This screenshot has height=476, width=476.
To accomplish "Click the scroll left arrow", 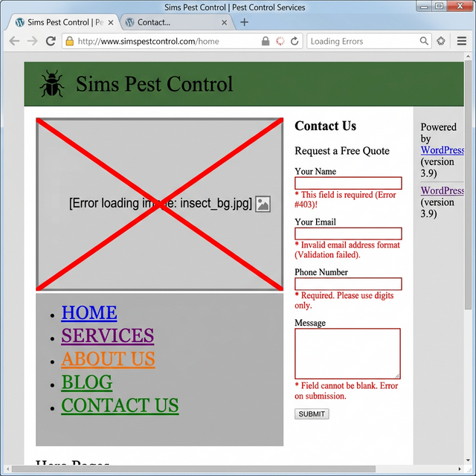I will [7, 469].
